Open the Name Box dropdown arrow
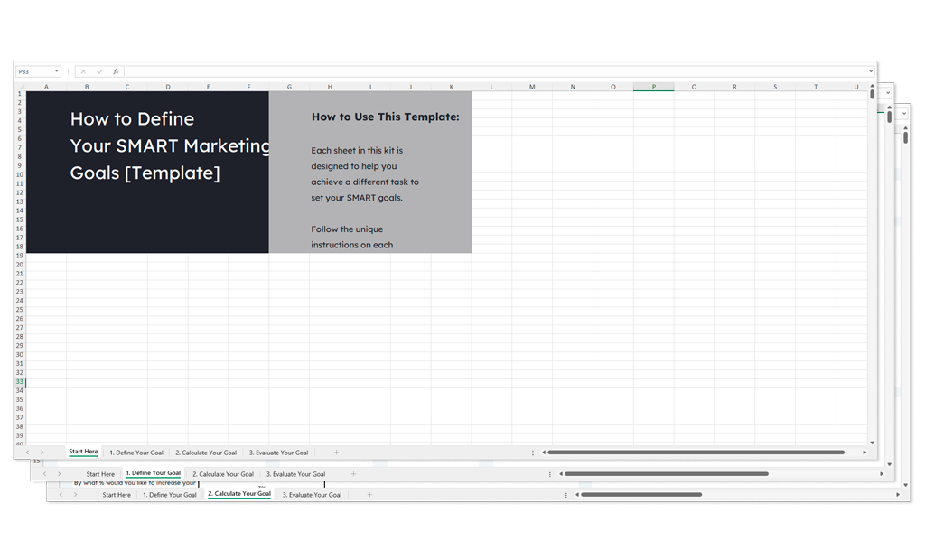 tap(57, 71)
